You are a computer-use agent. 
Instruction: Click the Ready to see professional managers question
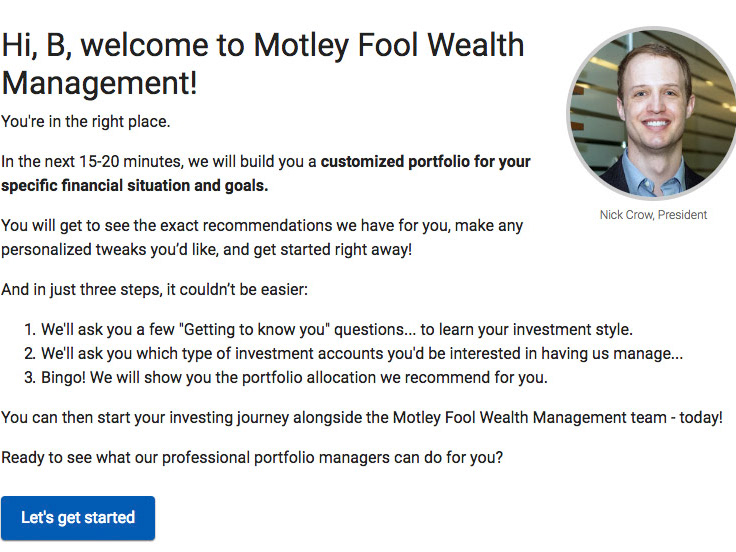click(x=252, y=457)
